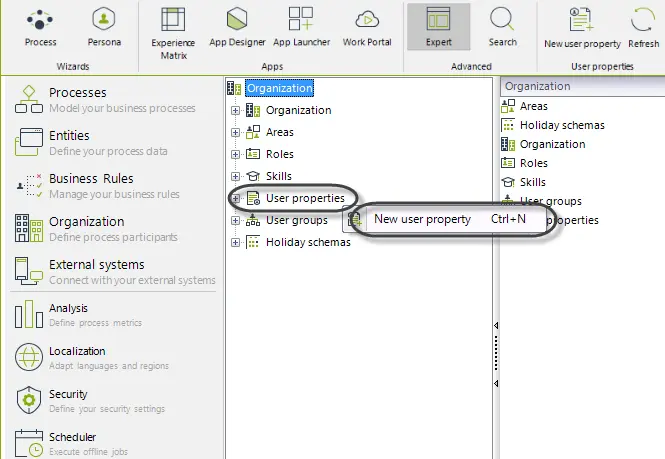Open Areas in the right panel

pyautogui.click(x=533, y=106)
